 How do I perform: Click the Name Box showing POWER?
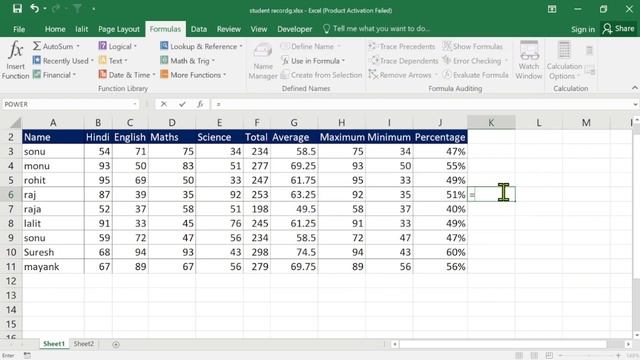(x=67, y=104)
